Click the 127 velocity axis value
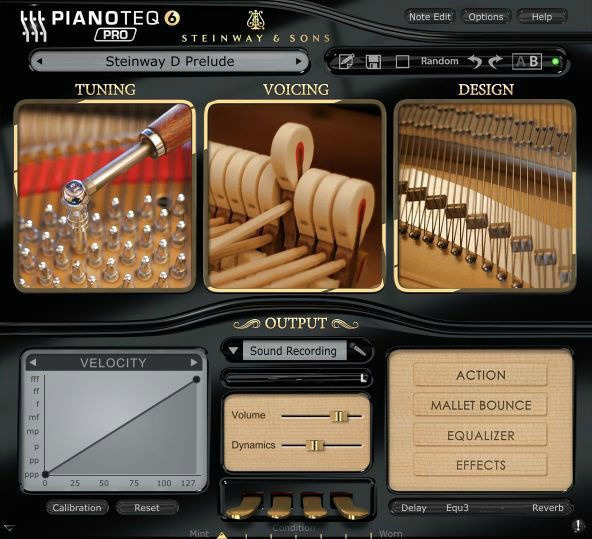Image resolution: width=592 pixels, height=539 pixels. click(188, 483)
